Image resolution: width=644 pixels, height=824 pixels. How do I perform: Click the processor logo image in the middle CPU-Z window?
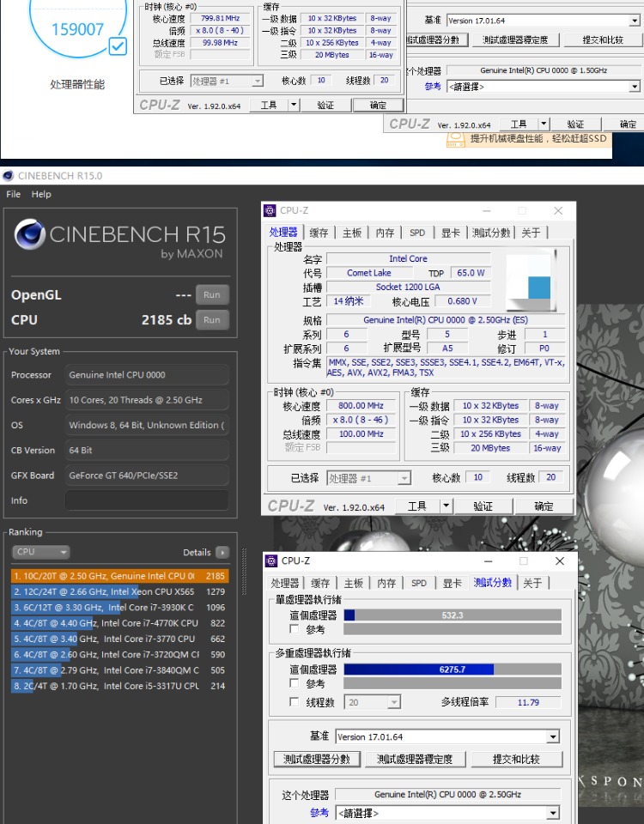(531, 280)
